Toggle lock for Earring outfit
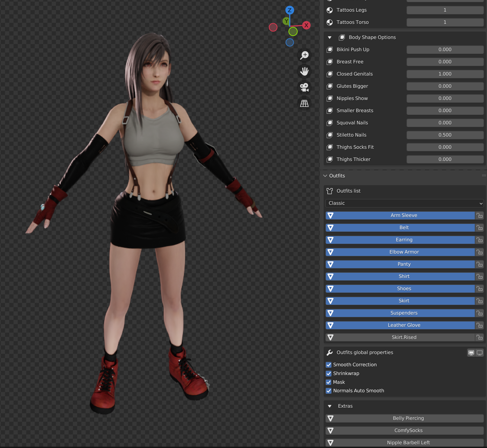The height and width of the screenshot is (448, 487). (479, 240)
